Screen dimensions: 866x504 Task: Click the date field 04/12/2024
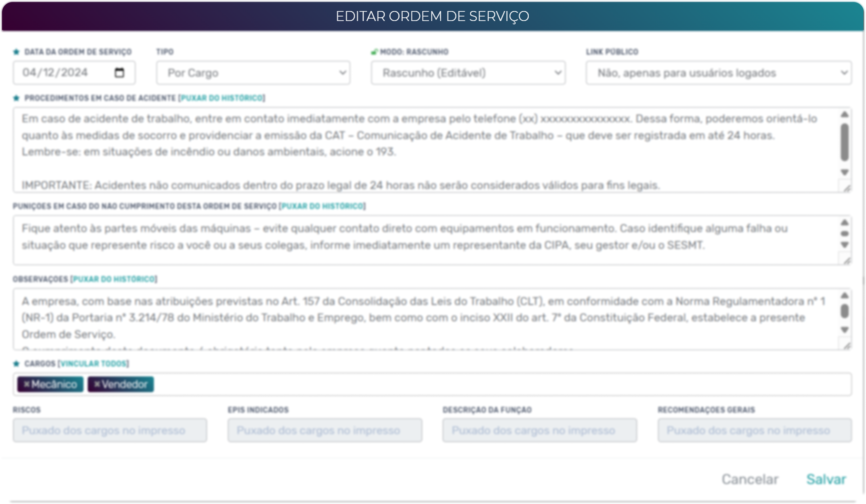[74, 73]
